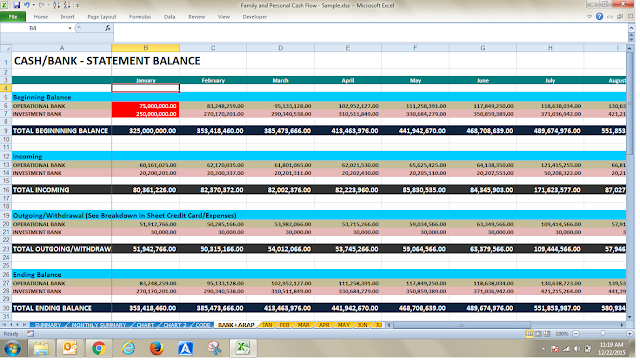Screen dimensions: 640x363
Task: Toggle ribbon minimize chevron near Help
Action: click(589, 17)
